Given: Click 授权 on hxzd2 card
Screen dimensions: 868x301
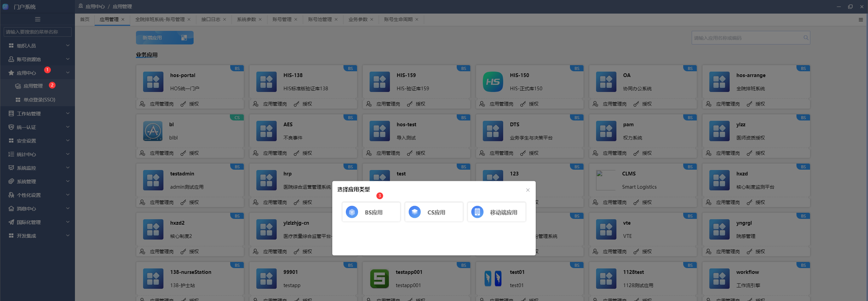Looking at the screenshot, I should (194, 251).
